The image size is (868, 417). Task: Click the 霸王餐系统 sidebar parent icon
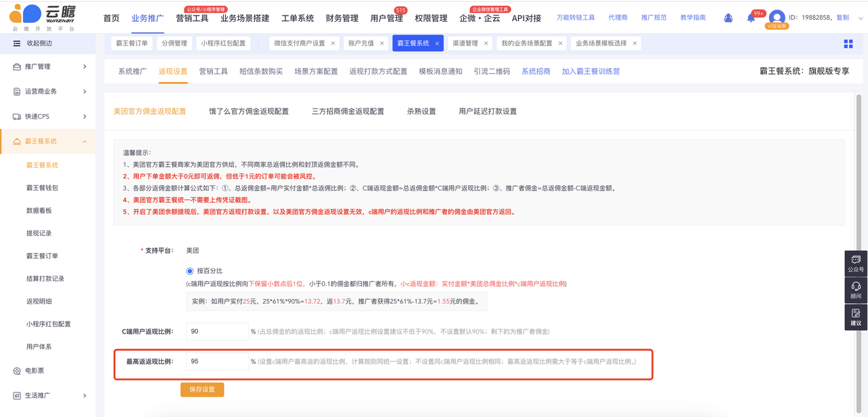coord(18,142)
